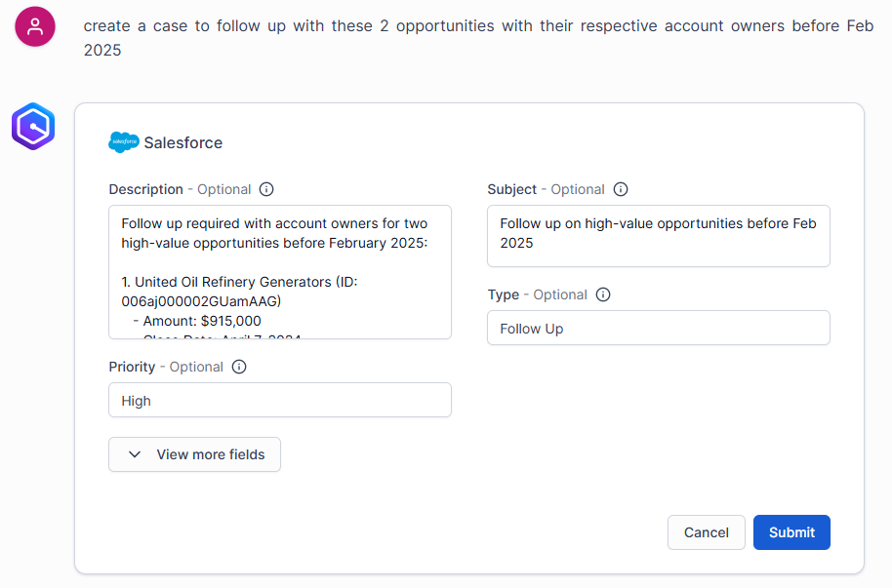Click the Priority field label

(132, 367)
